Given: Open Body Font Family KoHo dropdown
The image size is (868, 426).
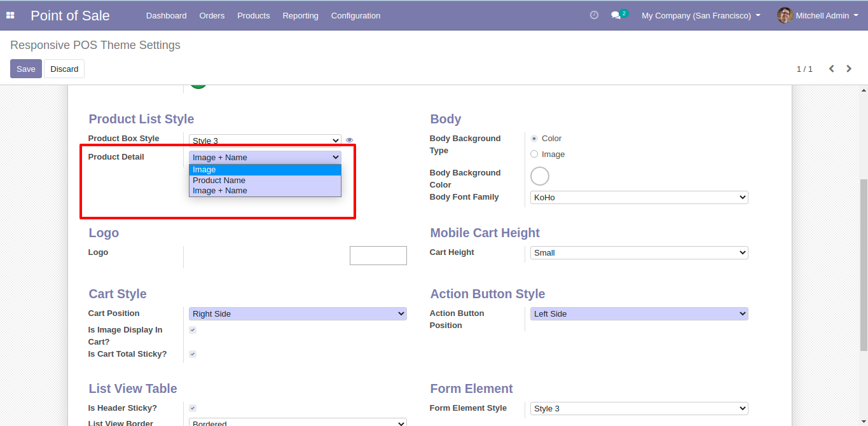Looking at the screenshot, I should 639,198.
